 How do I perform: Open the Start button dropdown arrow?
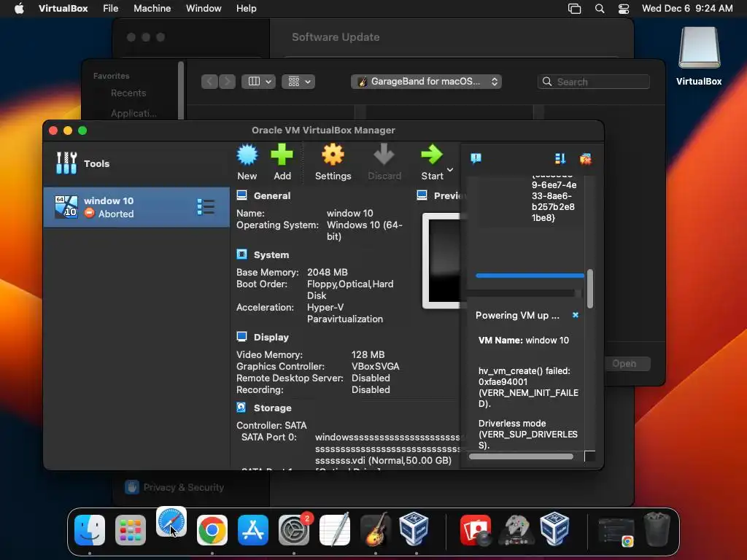tap(449, 169)
